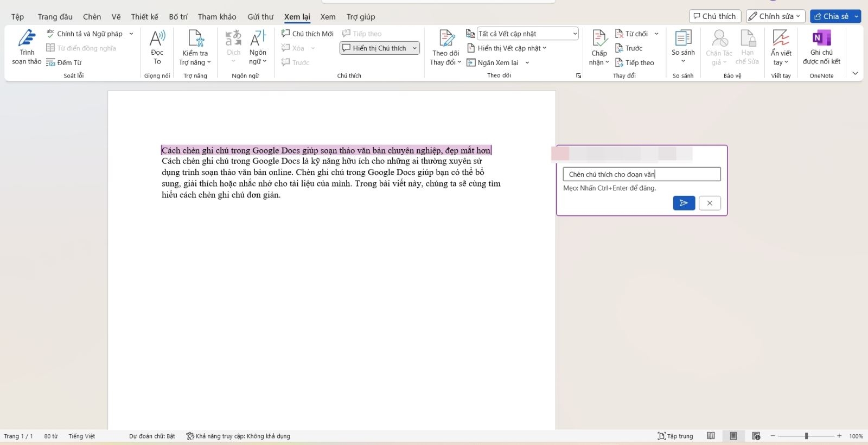Switch to Tham khảo tab

(217, 17)
